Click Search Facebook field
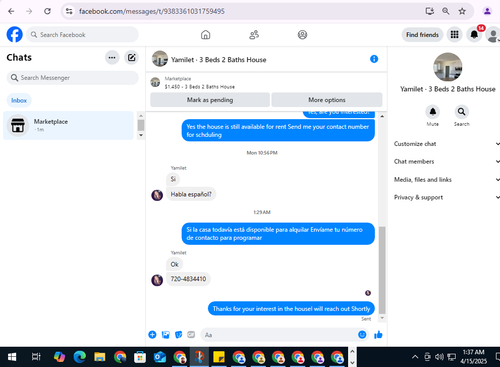Screen dimensions: 500x367 (x=82, y=35)
